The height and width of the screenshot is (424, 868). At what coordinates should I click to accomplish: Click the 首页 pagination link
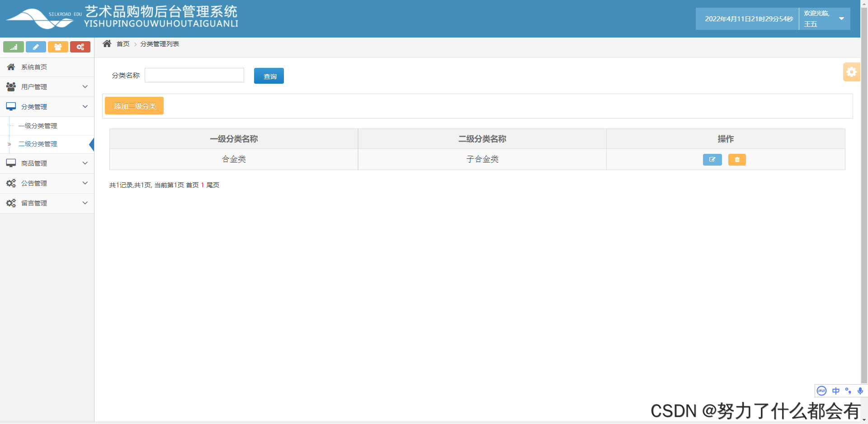(x=193, y=185)
